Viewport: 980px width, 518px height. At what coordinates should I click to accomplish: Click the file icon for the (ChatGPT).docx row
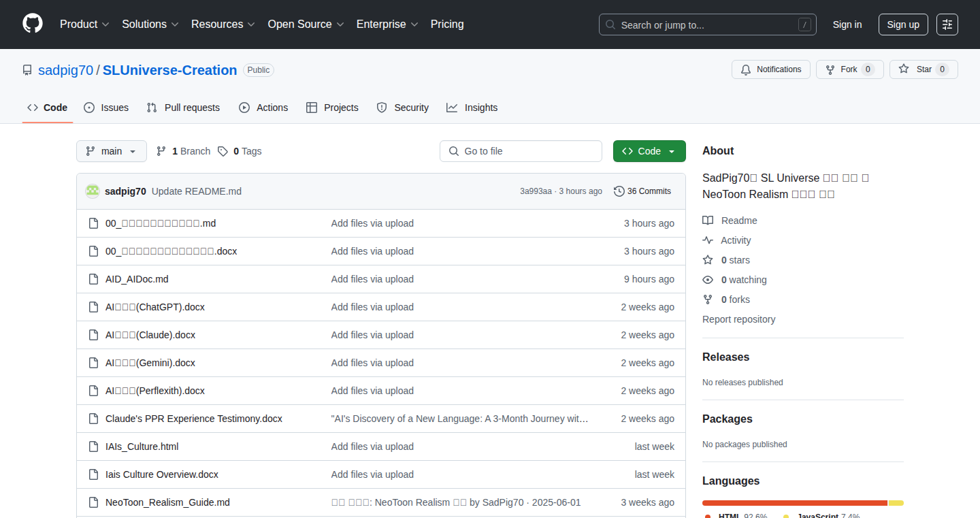(94, 307)
